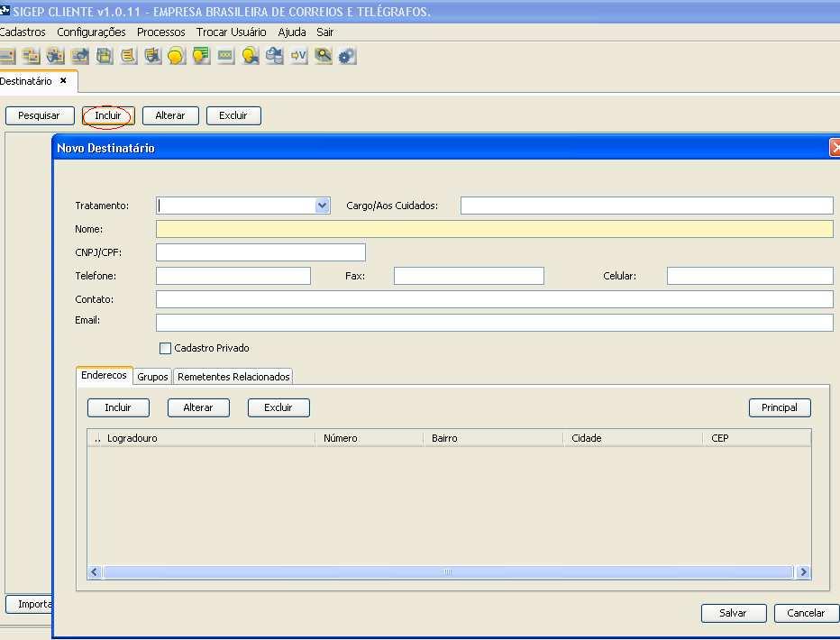Select the gear settings toolbar icon
This screenshot has width=840, height=640.
pyautogui.click(x=347, y=55)
